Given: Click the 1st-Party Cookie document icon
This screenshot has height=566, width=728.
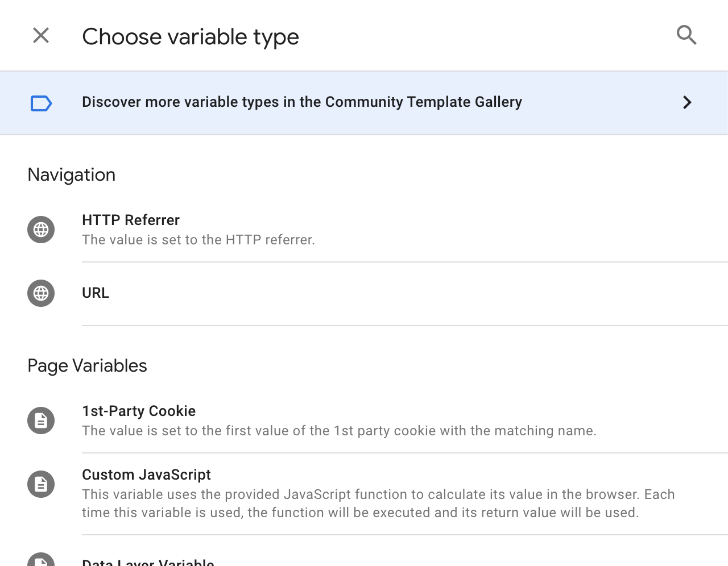Looking at the screenshot, I should (41, 421).
